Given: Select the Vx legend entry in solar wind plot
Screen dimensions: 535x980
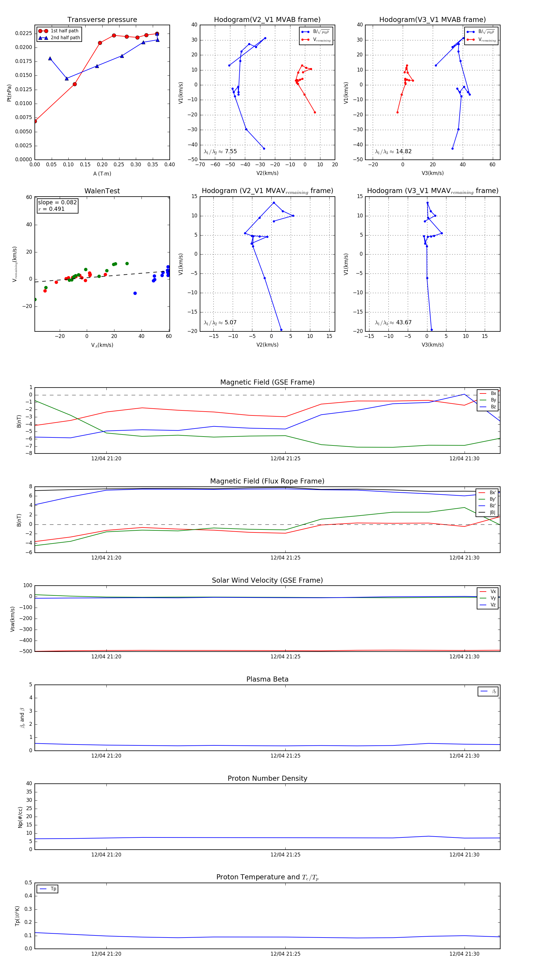Looking at the screenshot, I should 488,591.
